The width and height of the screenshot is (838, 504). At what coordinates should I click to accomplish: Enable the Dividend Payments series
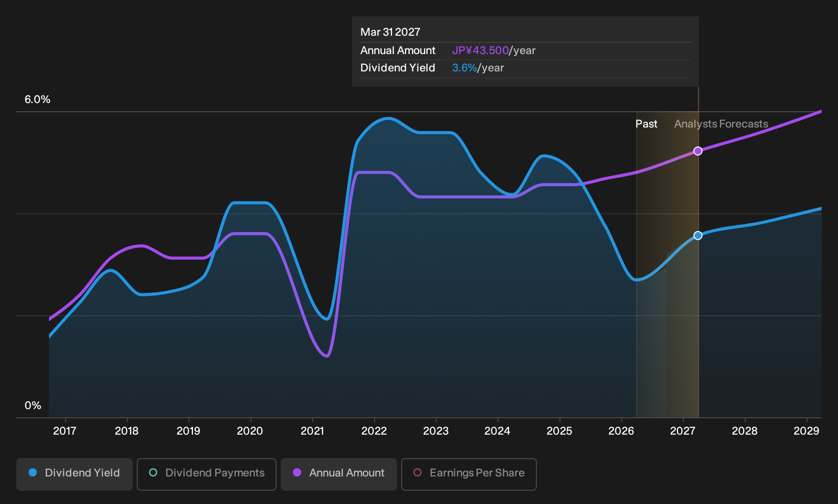207,474
